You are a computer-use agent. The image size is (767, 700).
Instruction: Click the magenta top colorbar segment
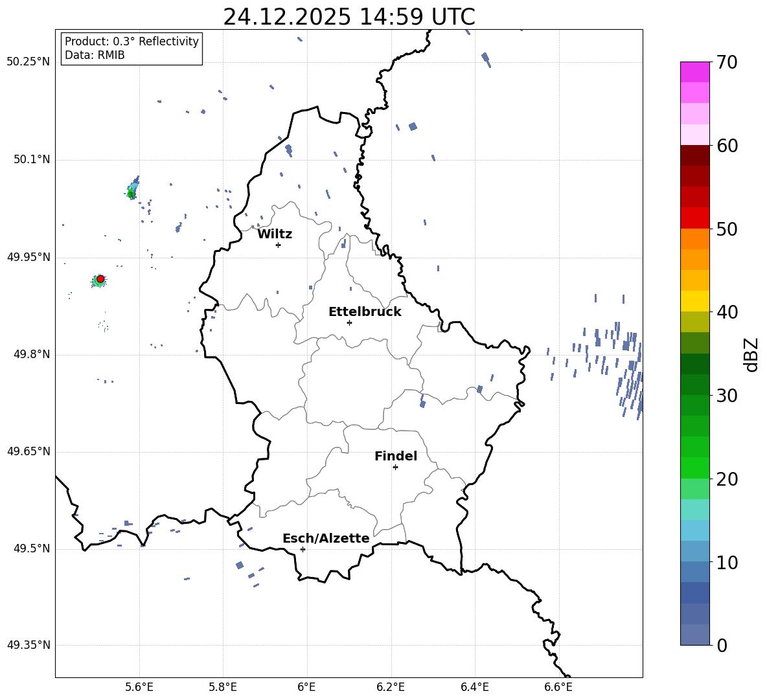(x=694, y=72)
